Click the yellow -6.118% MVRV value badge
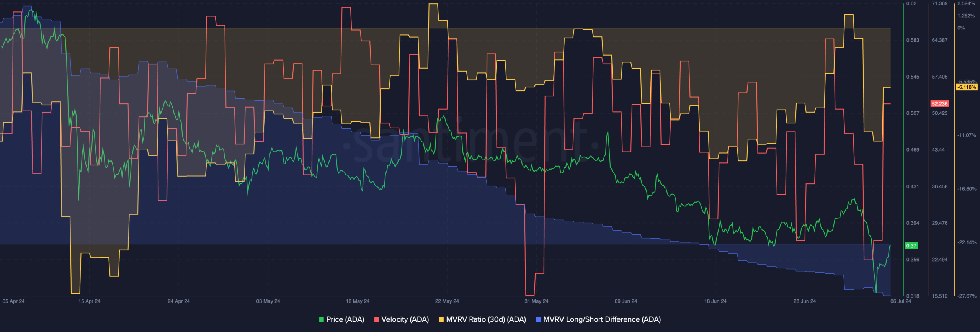 pos(967,87)
